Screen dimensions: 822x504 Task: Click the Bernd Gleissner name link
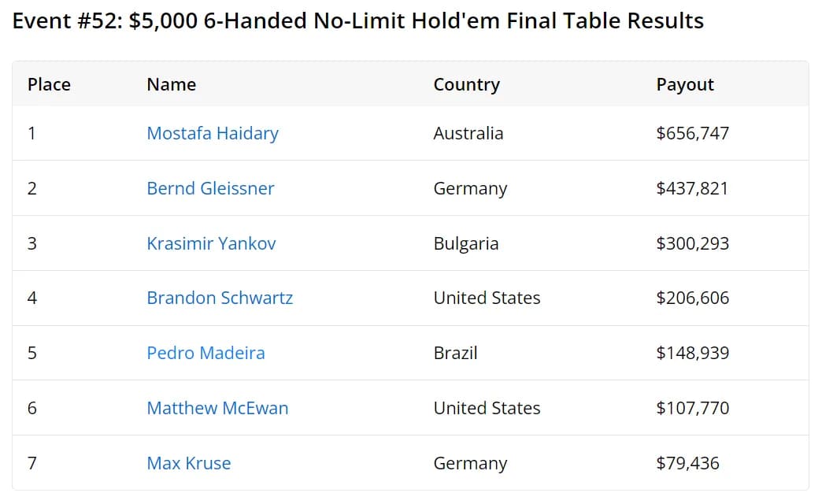click(x=210, y=188)
